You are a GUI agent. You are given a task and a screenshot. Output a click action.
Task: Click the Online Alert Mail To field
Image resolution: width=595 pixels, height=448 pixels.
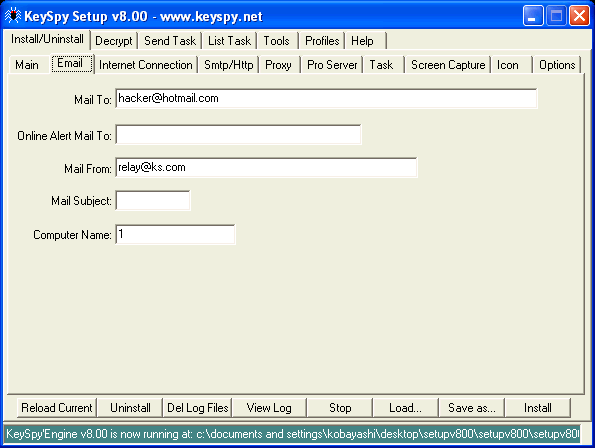click(x=238, y=135)
